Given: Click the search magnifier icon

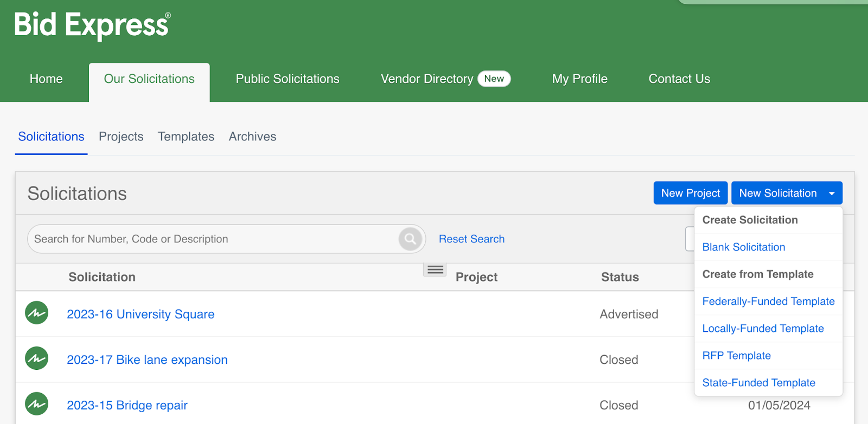Looking at the screenshot, I should 411,239.
